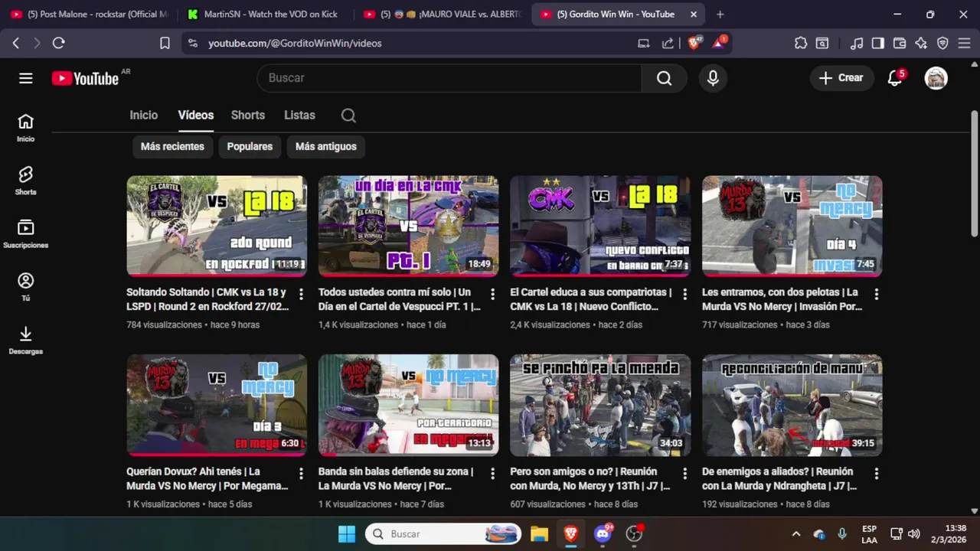
Task: Open options for El Cartel educa video
Action: (x=684, y=294)
